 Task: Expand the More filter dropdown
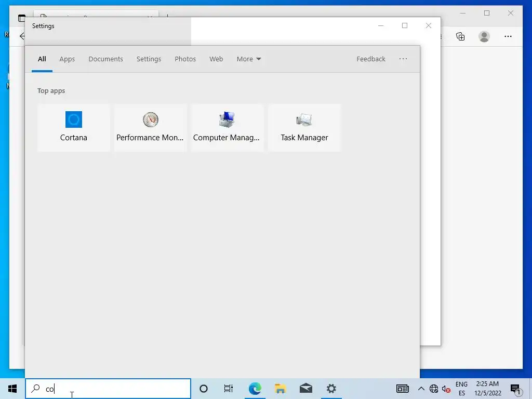point(249,59)
